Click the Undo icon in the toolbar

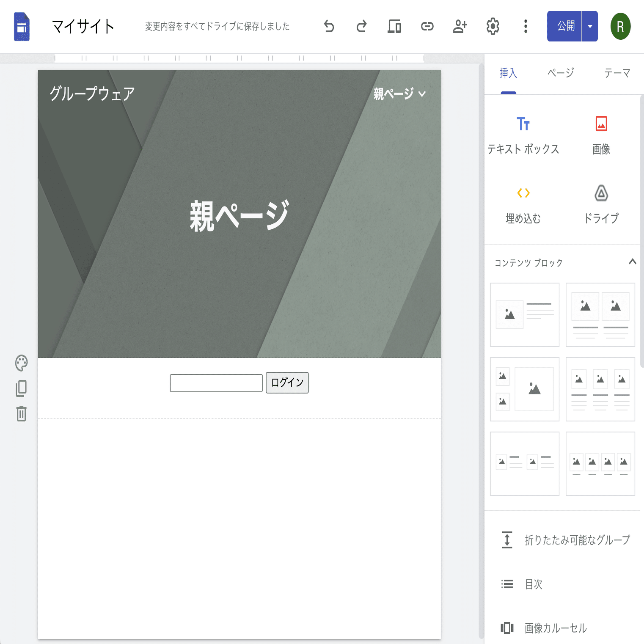(x=329, y=26)
